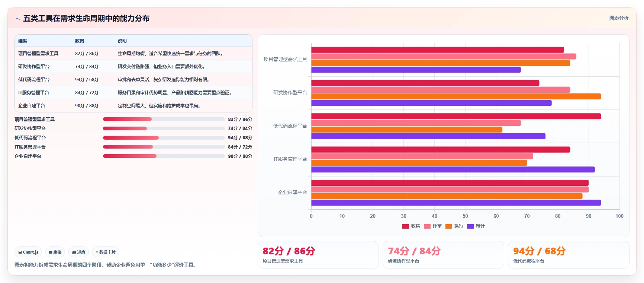
Task: Select table cell 低代码流程平台
Action: click(34, 80)
